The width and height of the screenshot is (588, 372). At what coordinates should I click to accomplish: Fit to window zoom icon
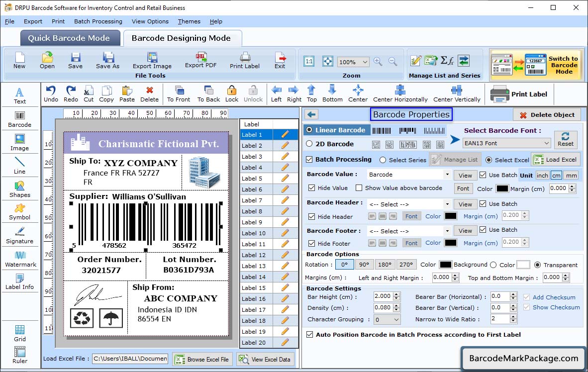tap(328, 61)
